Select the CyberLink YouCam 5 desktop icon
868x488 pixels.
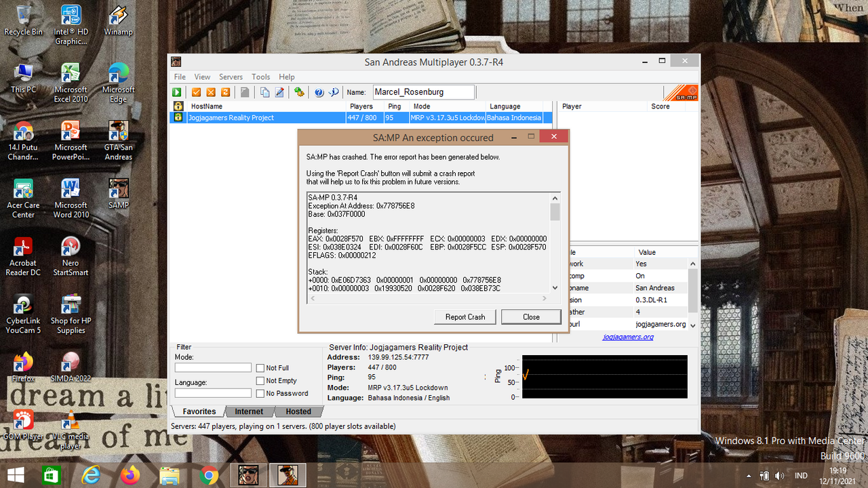pyautogui.click(x=23, y=314)
